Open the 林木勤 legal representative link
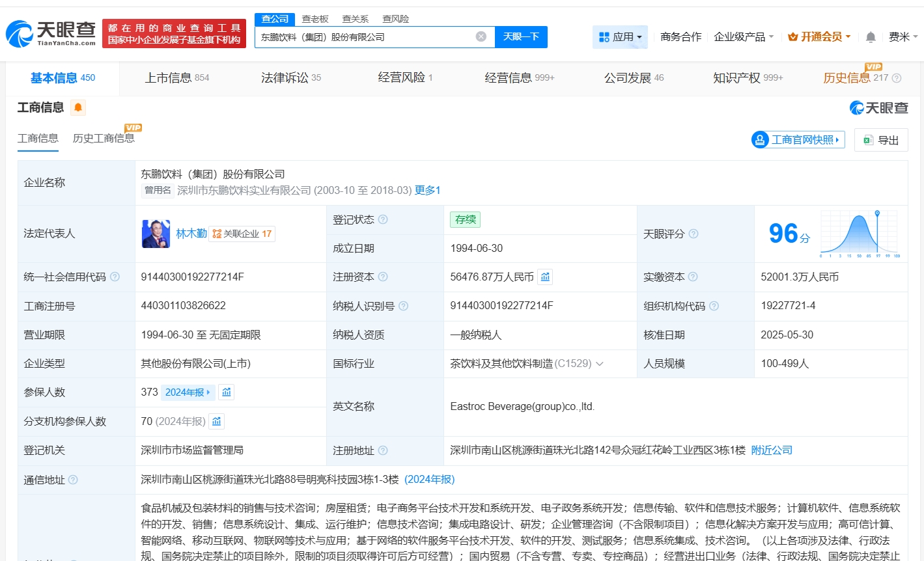Viewport: 924px width, 561px height. 191,234
